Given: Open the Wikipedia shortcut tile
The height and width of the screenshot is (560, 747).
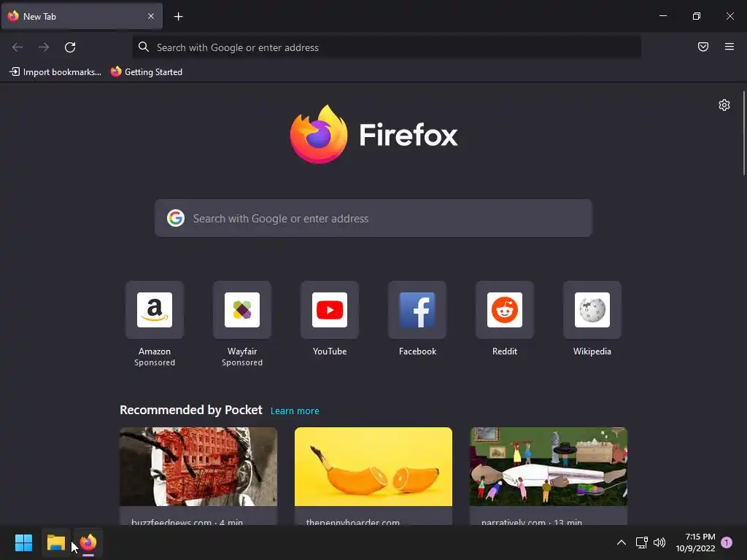Looking at the screenshot, I should (592, 310).
